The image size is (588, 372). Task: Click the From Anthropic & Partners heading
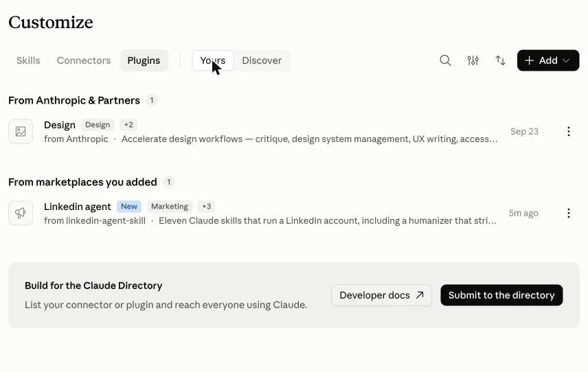74,100
